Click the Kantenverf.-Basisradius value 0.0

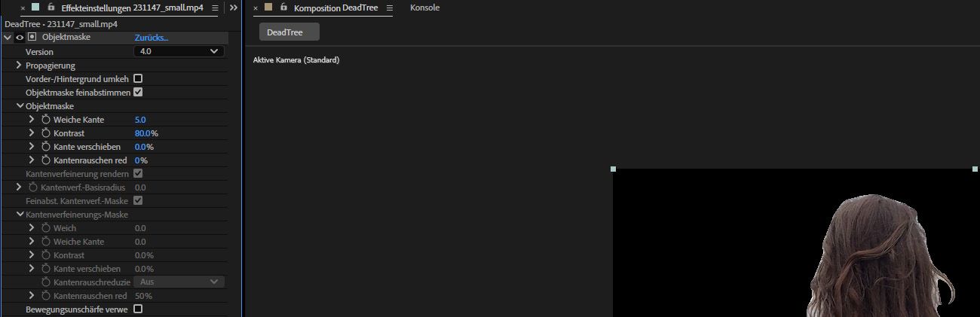(x=140, y=187)
